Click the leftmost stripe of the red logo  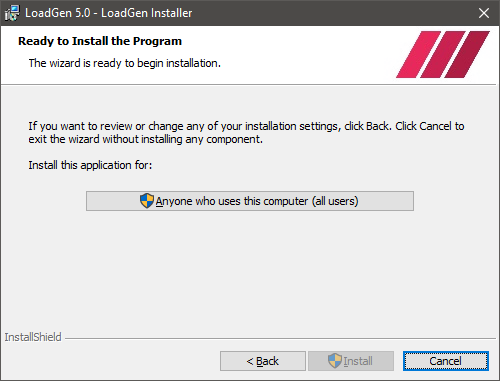(x=418, y=54)
